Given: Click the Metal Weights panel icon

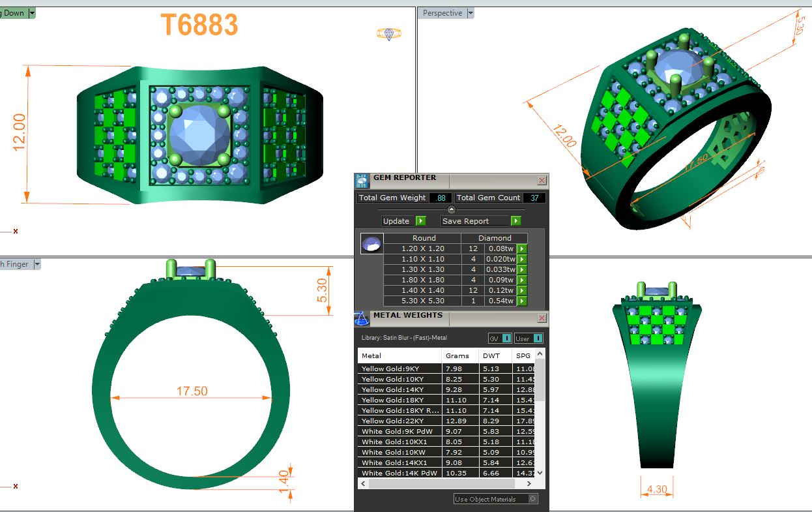Looking at the screenshot, I should point(362,318).
